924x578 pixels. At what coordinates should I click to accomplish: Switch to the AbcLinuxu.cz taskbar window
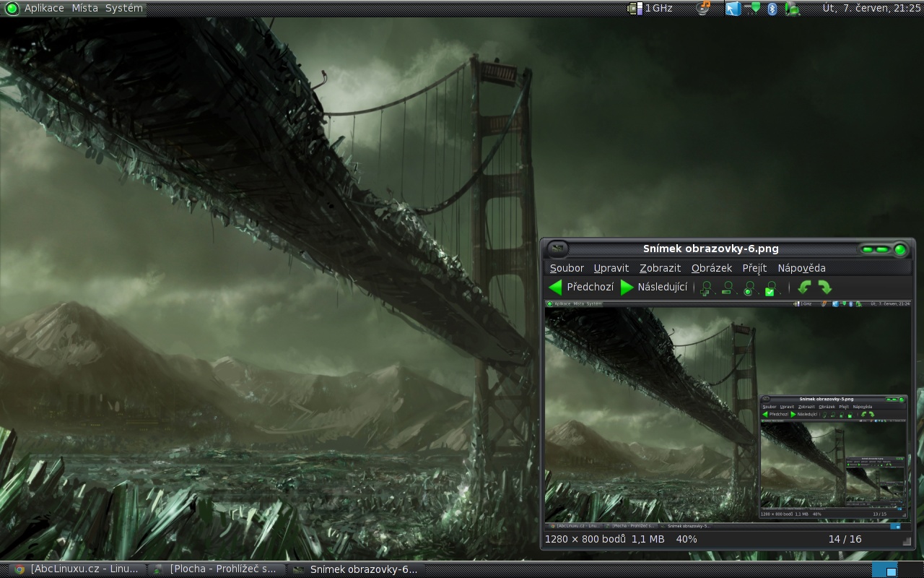(x=76, y=569)
